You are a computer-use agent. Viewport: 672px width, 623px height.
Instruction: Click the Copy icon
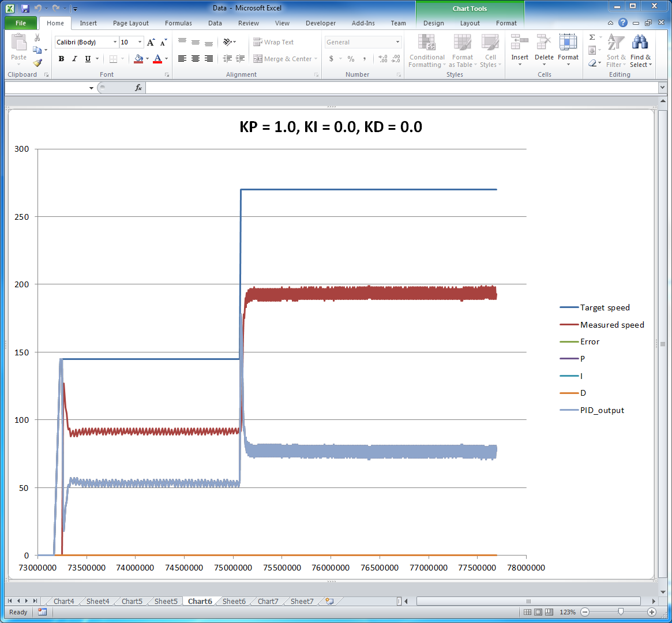[x=37, y=50]
